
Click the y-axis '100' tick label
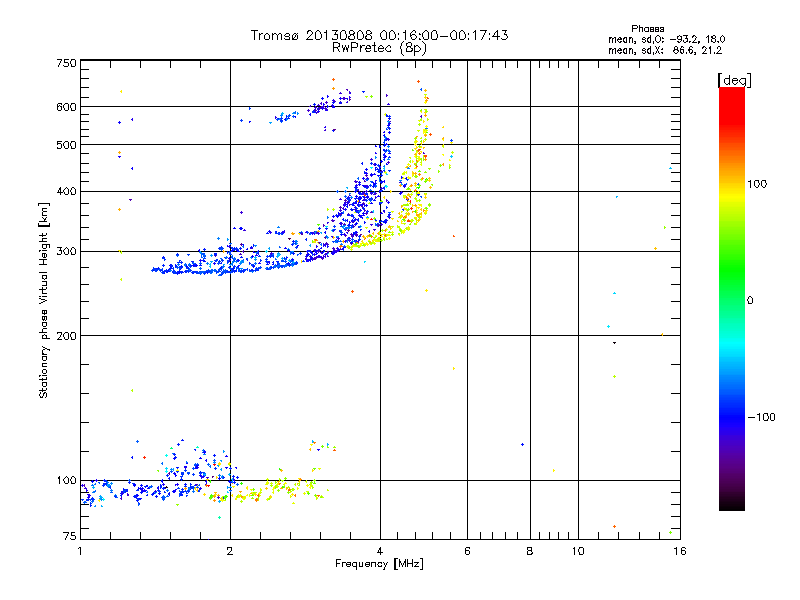[66, 480]
